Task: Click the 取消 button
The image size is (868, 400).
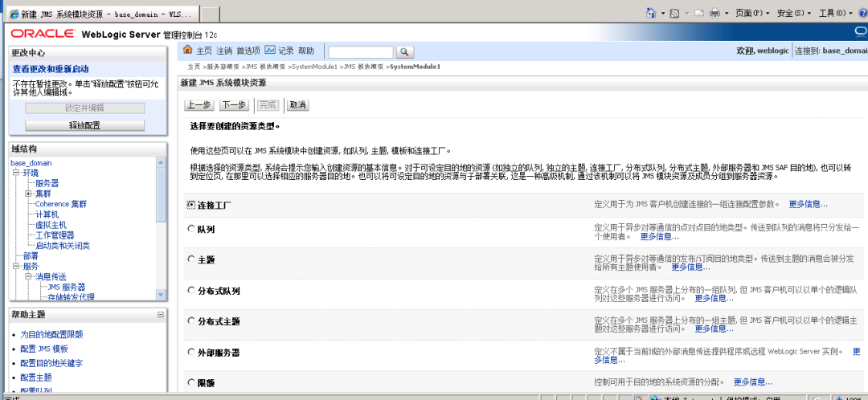Action: point(298,105)
